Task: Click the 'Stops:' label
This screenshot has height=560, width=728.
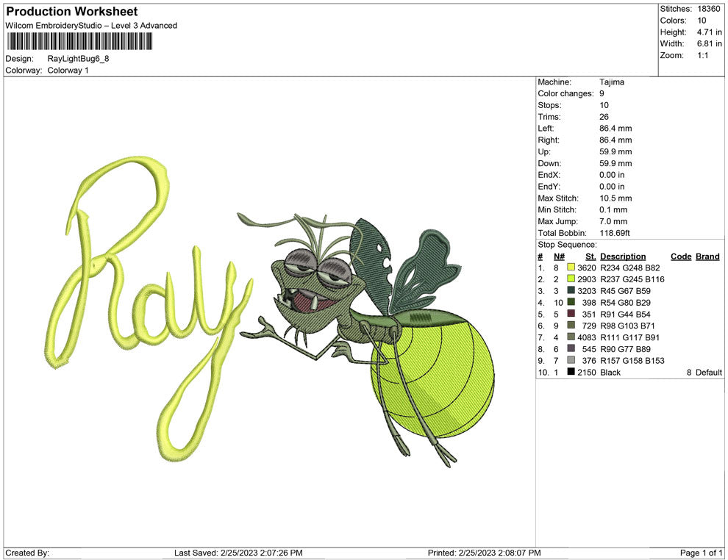Action: click(549, 105)
